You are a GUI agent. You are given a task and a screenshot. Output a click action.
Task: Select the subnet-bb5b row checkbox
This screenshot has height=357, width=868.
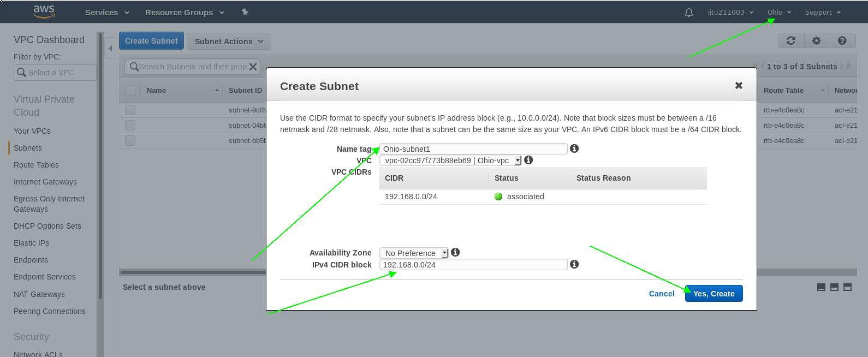tap(130, 140)
